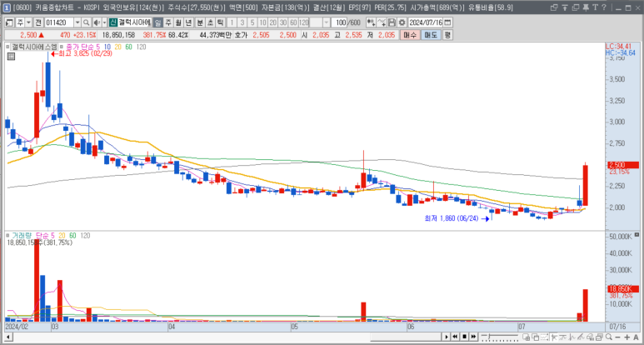
Task: Toggle the 전 button beside the stock code
Action: tap(38, 22)
